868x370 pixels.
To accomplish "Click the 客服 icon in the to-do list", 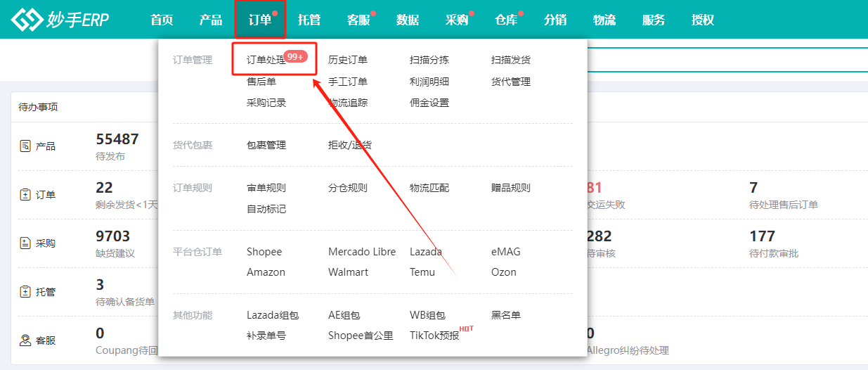I will (x=25, y=340).
